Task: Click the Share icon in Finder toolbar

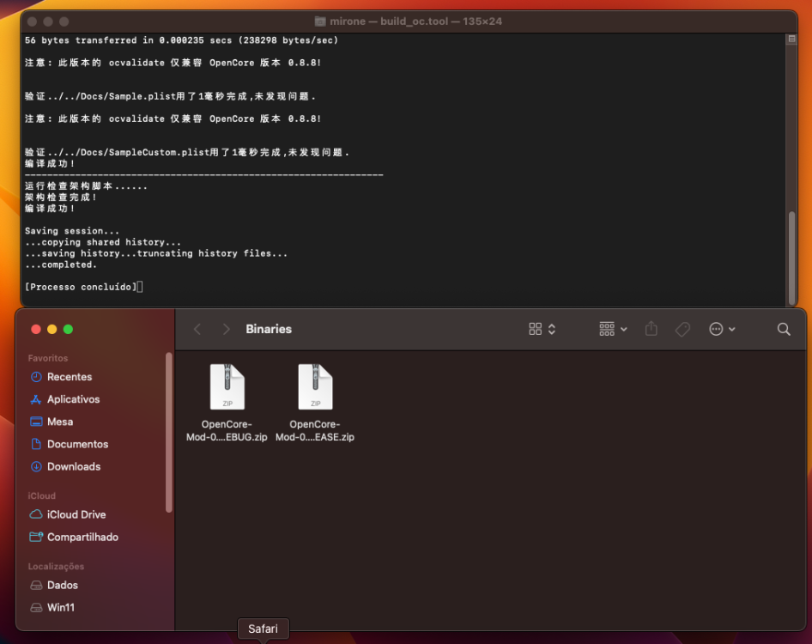Action: click(x=651, y=329)
